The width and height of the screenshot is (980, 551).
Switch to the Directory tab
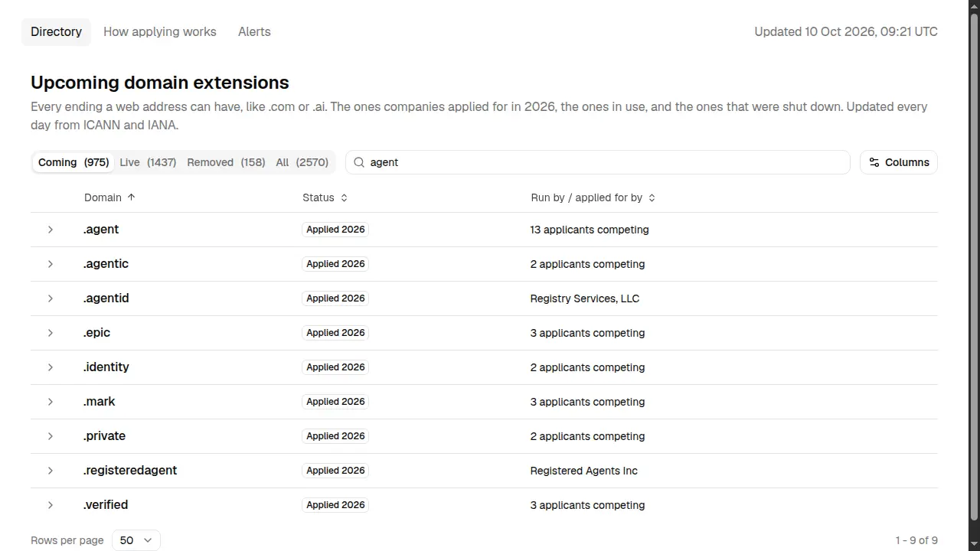(x=56, y=32)
